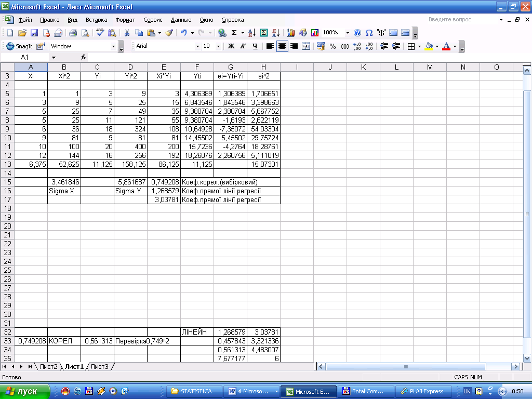
Task: Open the Правка menu
Action: click(49, 20)
